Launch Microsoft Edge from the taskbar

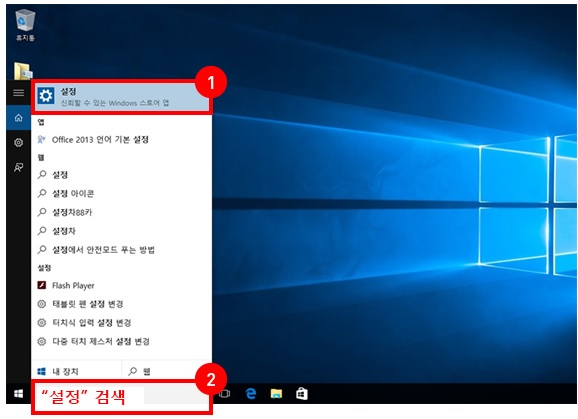coord(251,394)
